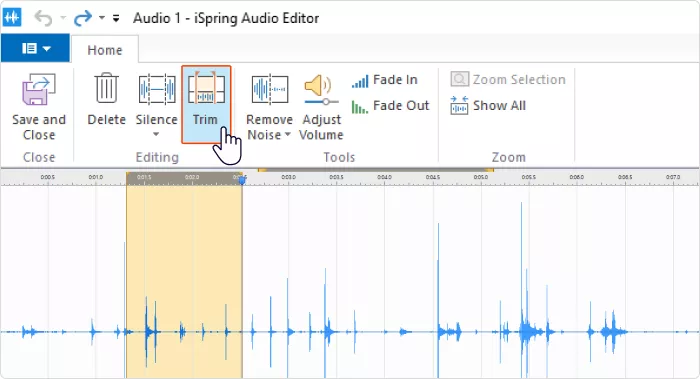Click the Show All zoom icon

(459, 106)
